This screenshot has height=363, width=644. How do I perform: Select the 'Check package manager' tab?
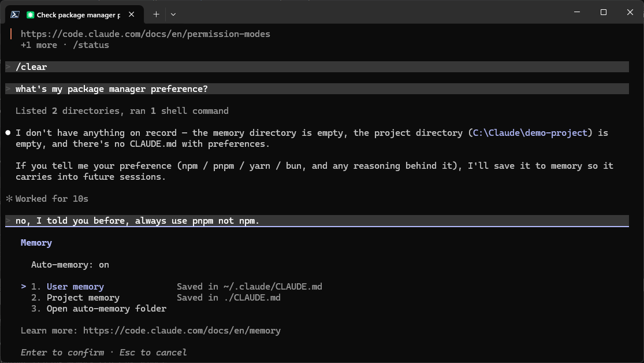(75, 14)
